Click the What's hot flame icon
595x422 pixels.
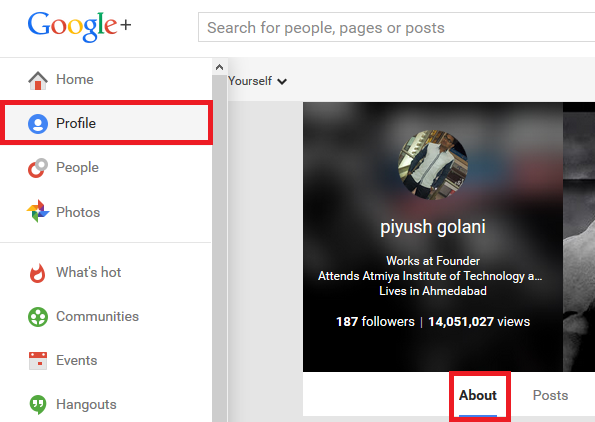38,273
